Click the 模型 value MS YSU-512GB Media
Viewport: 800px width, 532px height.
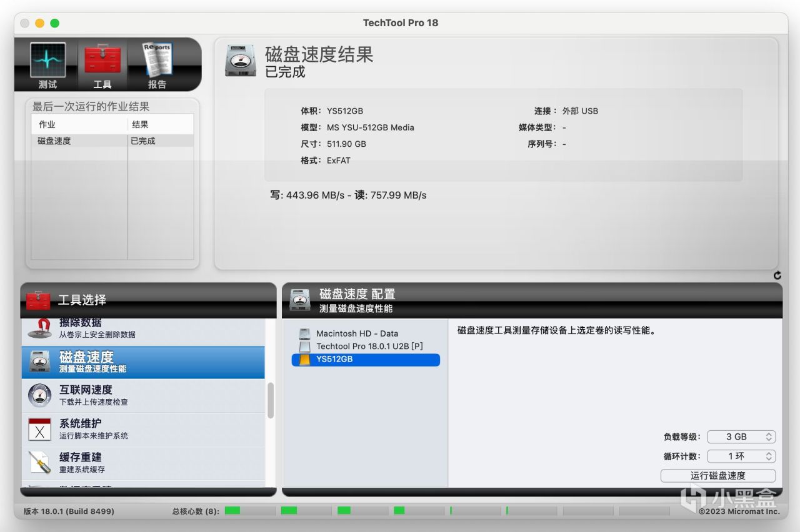coord(371,127)
